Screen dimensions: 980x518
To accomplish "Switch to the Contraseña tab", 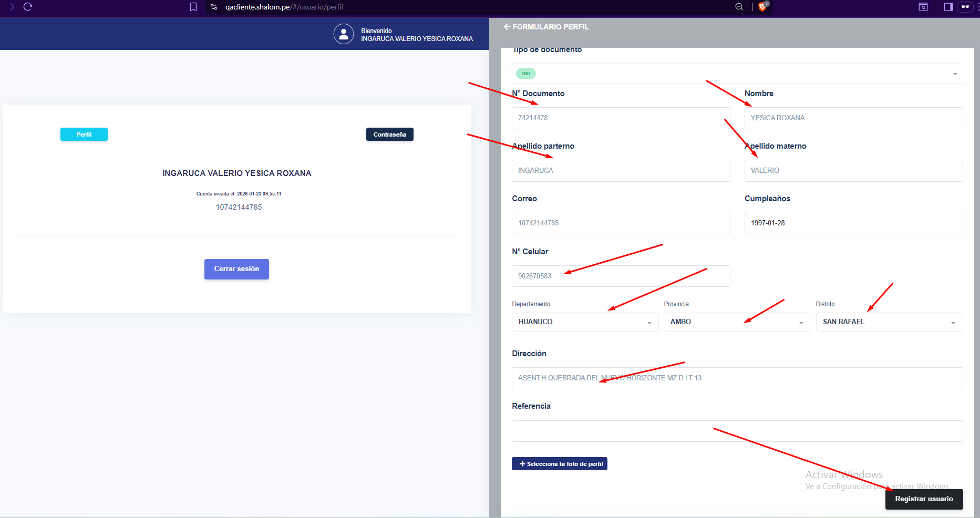I will tap(389, 134).
